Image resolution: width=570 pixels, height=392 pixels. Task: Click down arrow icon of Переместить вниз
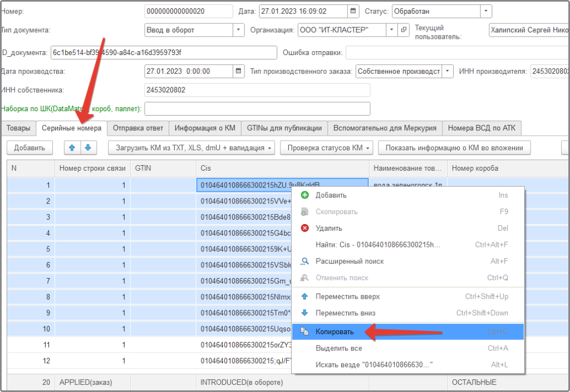tap(304, 313)
